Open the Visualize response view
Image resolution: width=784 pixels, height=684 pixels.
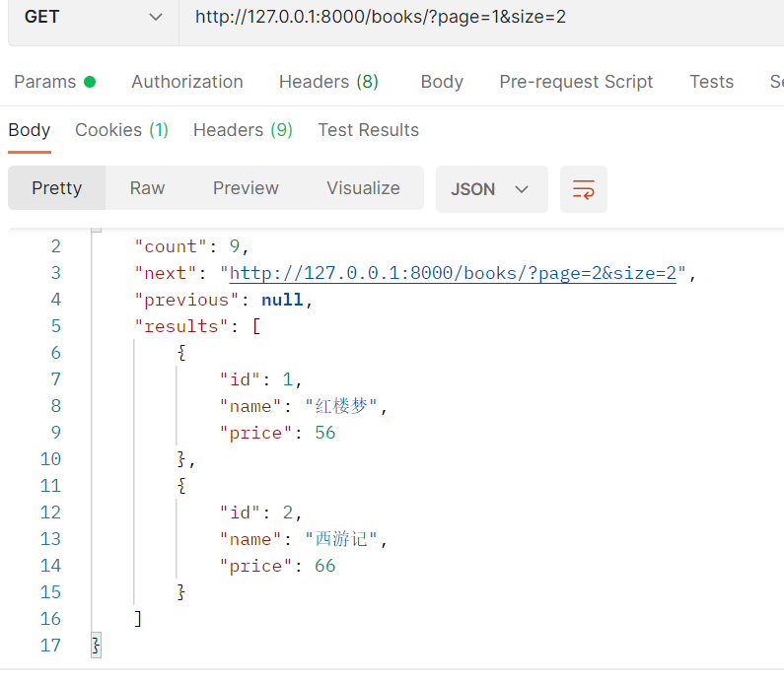[363, 188]
